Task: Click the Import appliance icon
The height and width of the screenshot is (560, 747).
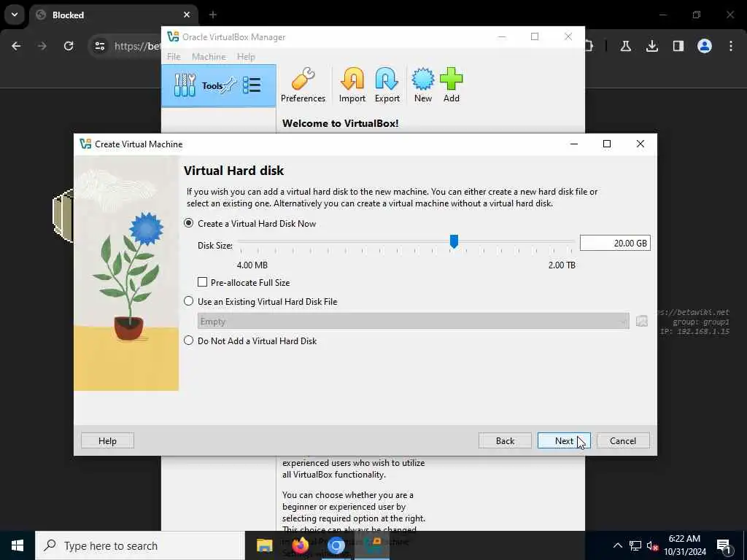Action: point(352,79)
